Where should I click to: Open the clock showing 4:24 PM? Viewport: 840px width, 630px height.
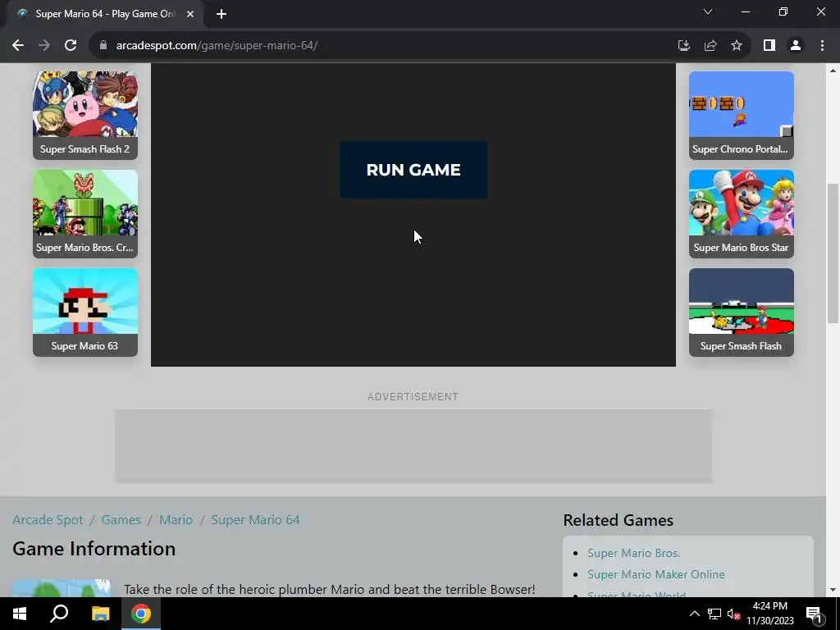769,614
